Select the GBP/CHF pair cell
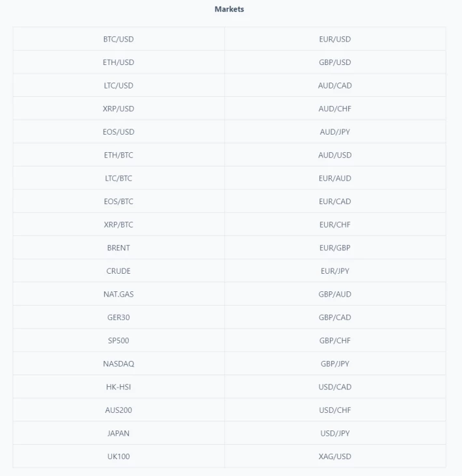Viewport: 462px width, 476px height. (x=335, y=340)
